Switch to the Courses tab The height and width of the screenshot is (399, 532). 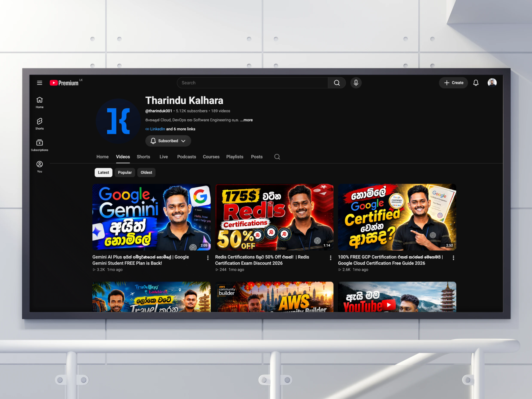point(211,157)
